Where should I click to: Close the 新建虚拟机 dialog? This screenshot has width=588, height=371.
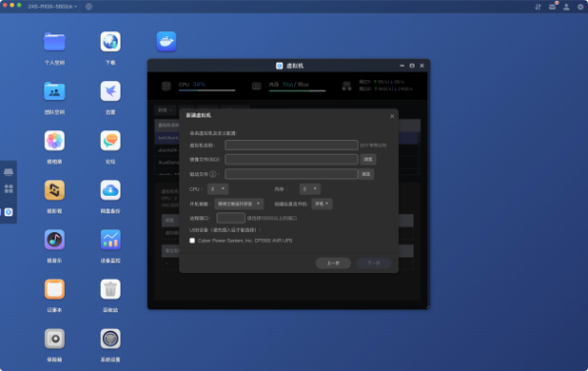pos(392,116)
